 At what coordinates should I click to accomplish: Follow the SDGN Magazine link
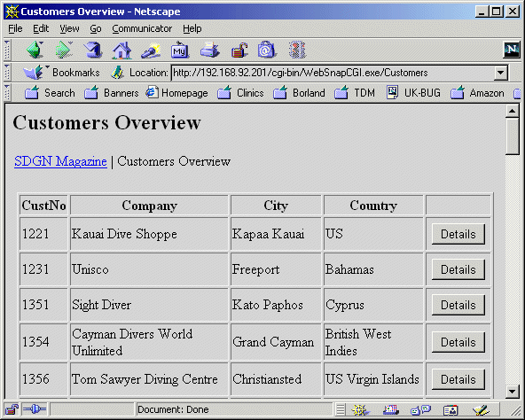(60, 161)
